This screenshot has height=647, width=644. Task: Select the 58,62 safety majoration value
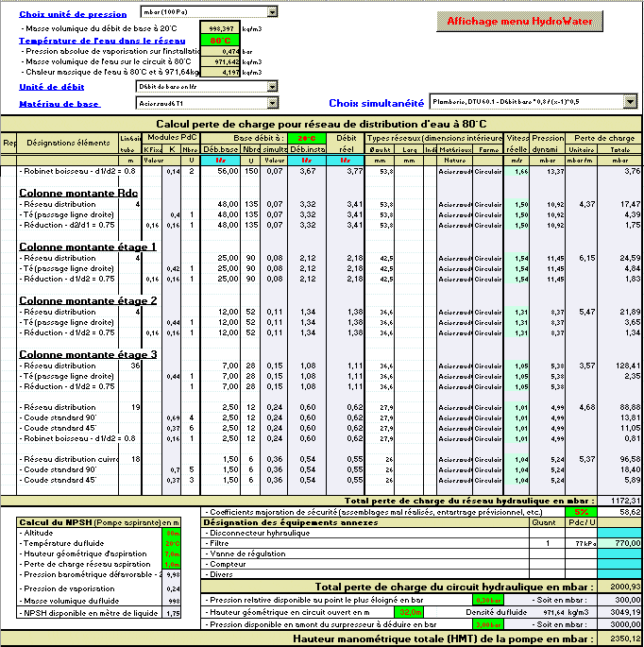click(619, 512)
